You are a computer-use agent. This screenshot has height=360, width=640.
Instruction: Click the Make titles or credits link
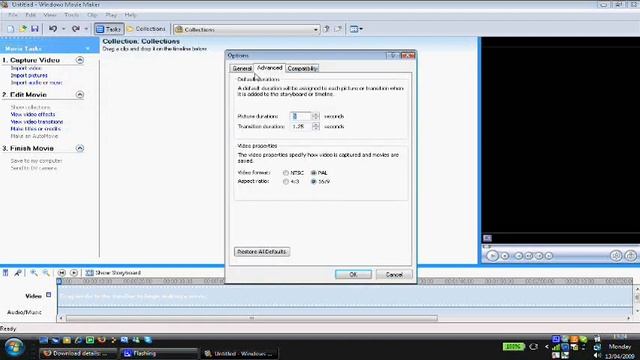coord(36,129)
